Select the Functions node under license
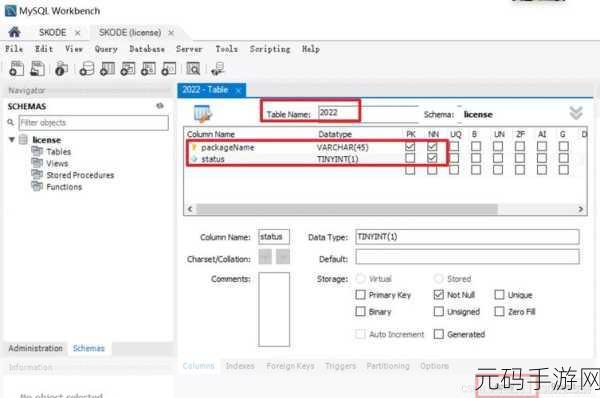This screenshot has width=600, height=398. [x=64, y=187]
